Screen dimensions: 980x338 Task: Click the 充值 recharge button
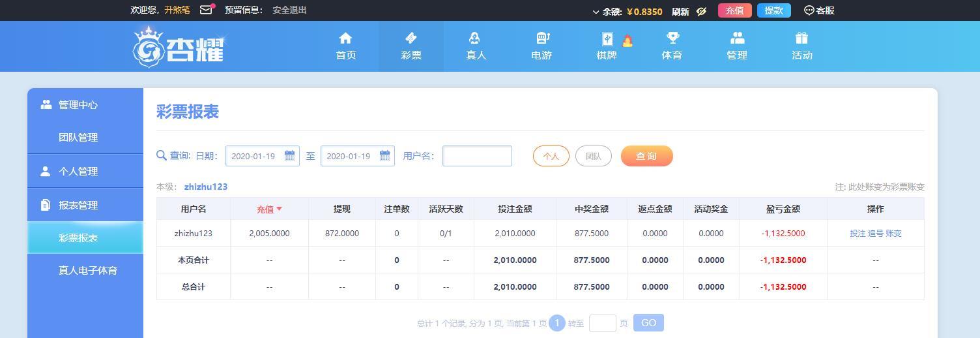tap(734, 10)
